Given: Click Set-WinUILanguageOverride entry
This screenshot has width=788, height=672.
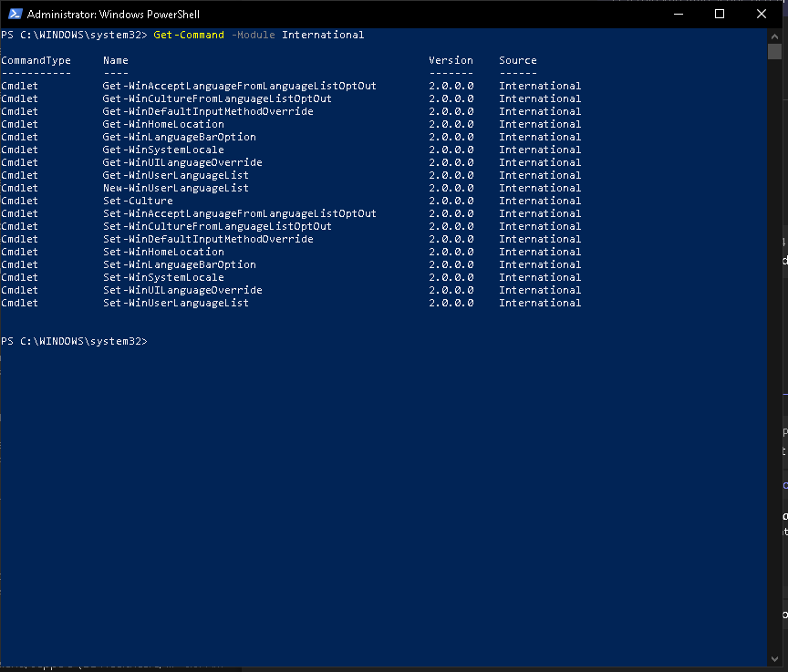Looking at the screenshot, I should click(x=182, y=290).
